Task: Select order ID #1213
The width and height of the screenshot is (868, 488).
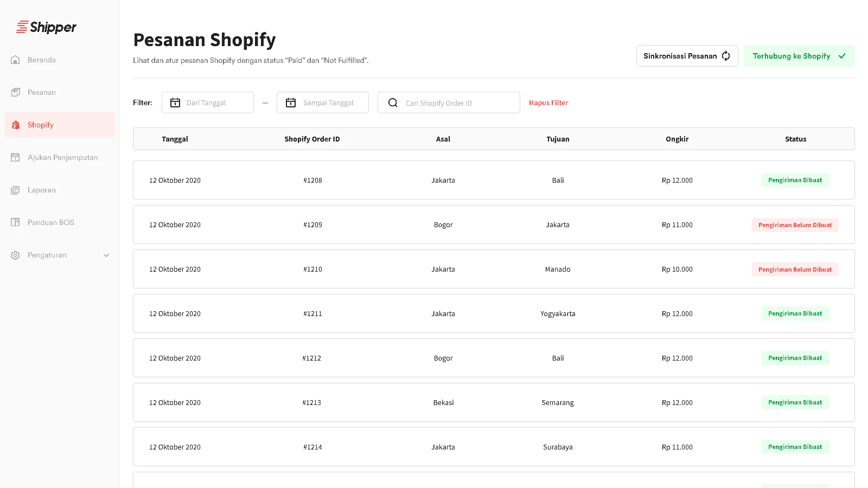Action: point(312,402)
